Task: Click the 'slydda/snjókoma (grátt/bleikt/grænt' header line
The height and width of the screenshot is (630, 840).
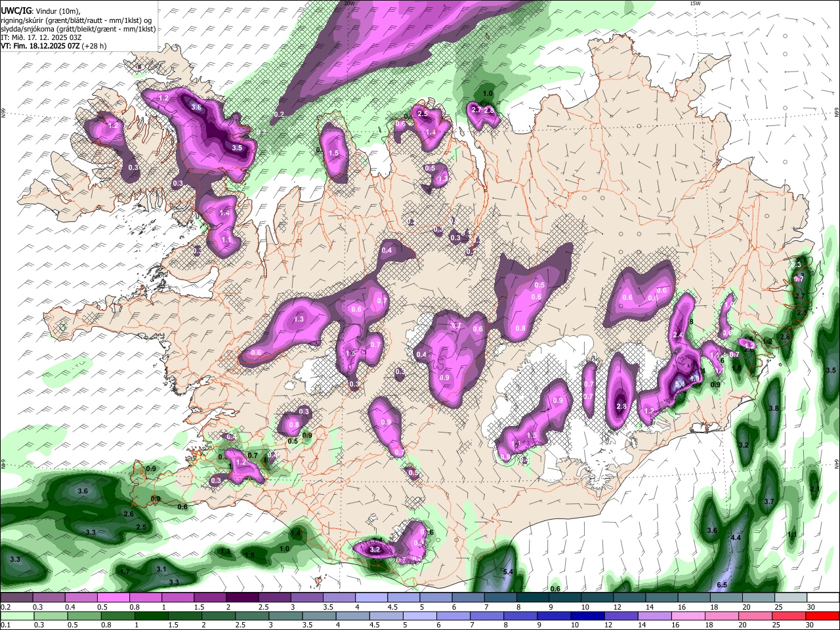Action: (78, 29)
